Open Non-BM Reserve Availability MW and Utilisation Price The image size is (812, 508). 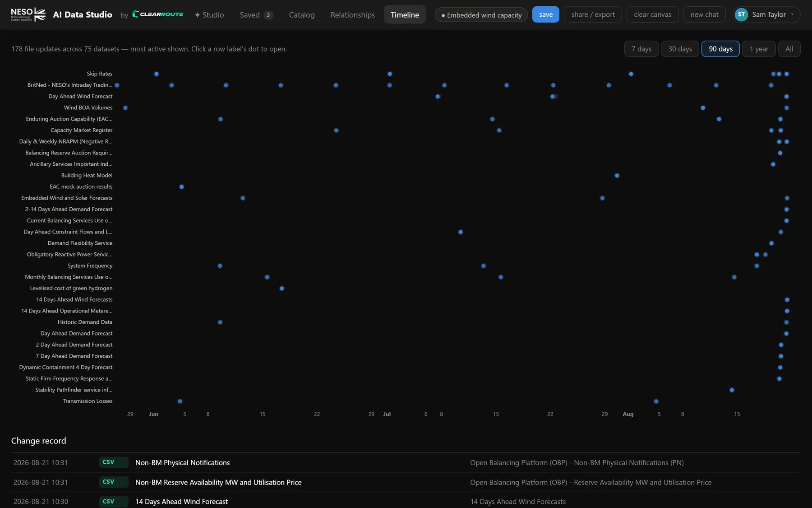coord(218,482)
